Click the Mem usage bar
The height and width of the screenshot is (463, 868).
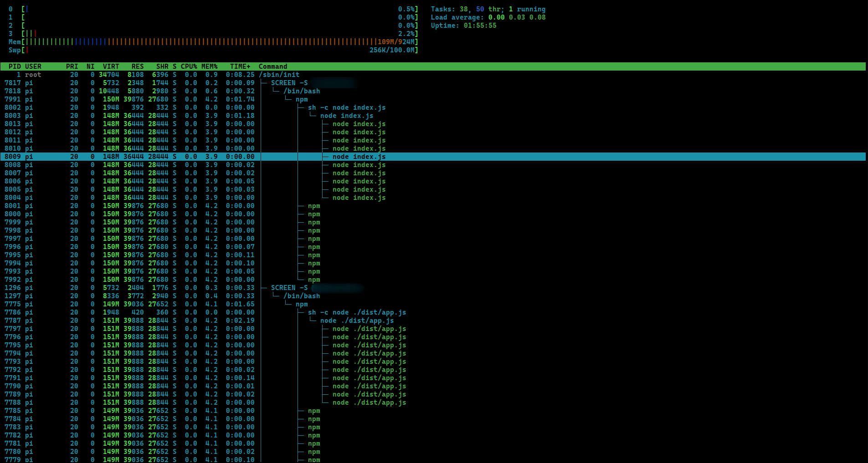[x=213, y=42]
